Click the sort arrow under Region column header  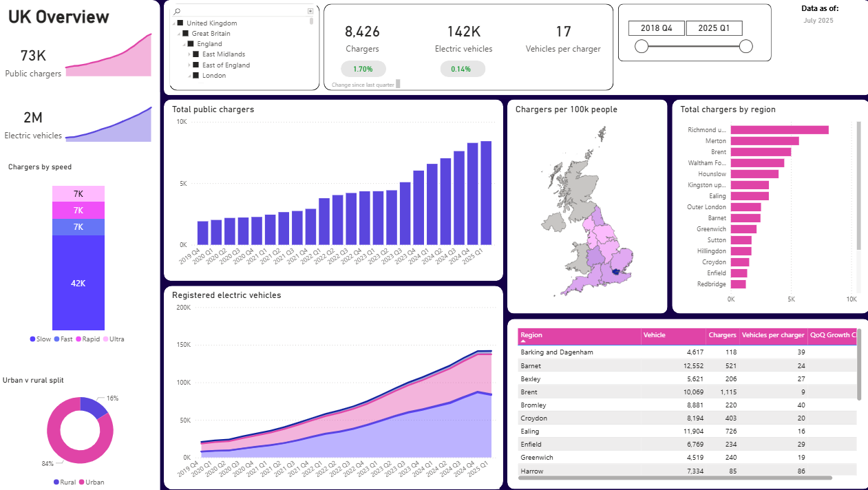[523, 341]
